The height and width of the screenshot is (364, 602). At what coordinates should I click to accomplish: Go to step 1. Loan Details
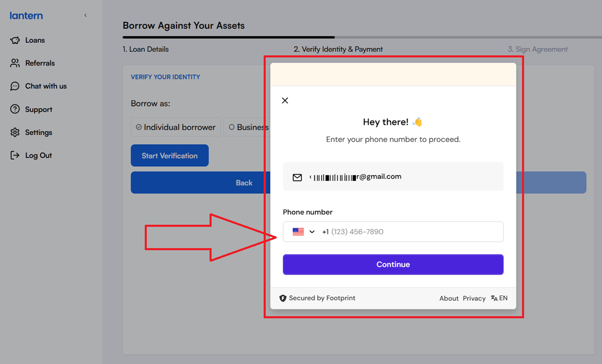pyautogui.click(x=146, y=49)
